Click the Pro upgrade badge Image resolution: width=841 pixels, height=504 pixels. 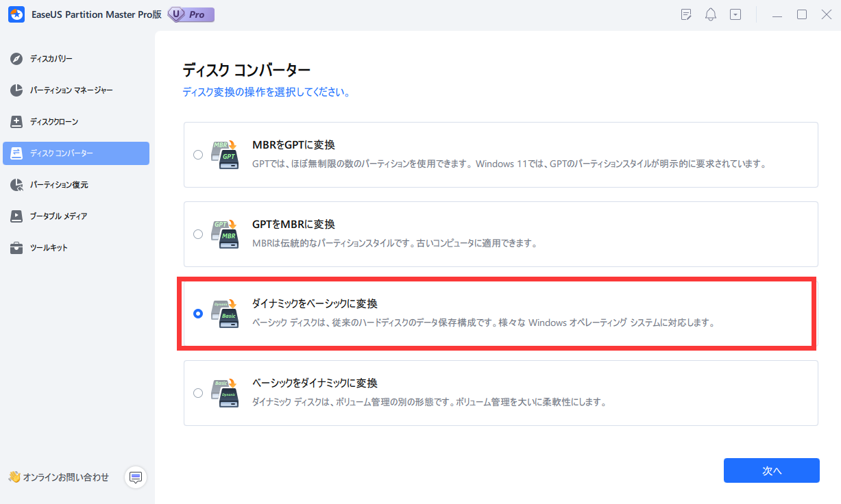tap(190, 14)
